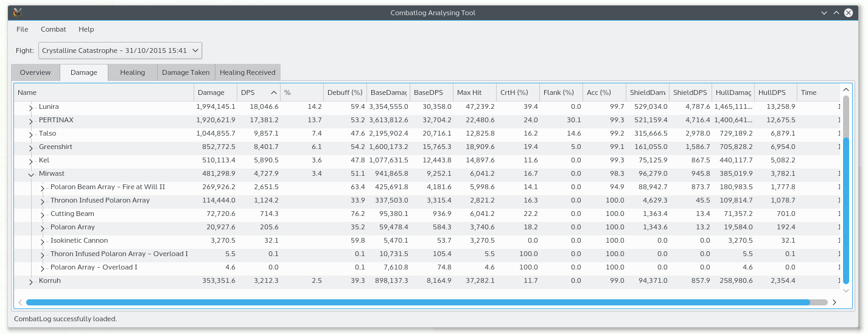Screen dimensions: 868x334
Task: Sort by CrtH (%) column header
Action: 518,92
